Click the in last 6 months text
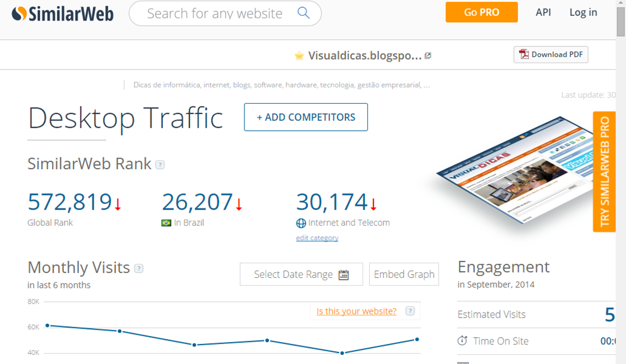626x364 pixels. [59, 285]
